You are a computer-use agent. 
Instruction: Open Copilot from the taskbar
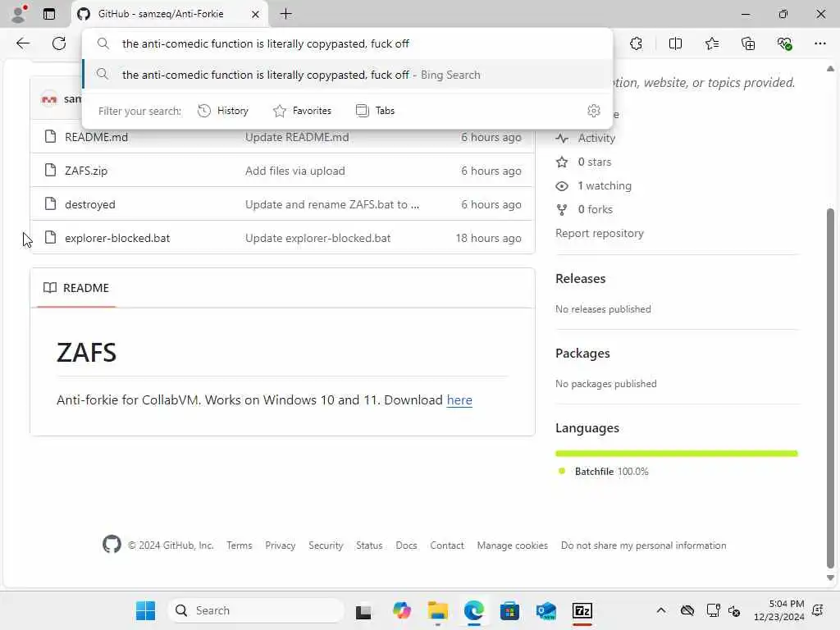pyautogui.click(x=401, y=610)
